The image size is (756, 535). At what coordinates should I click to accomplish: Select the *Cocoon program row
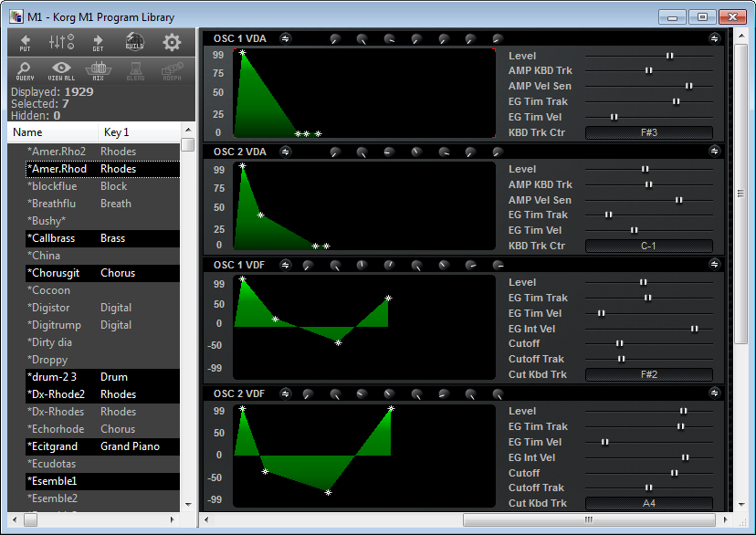point(102,290)
